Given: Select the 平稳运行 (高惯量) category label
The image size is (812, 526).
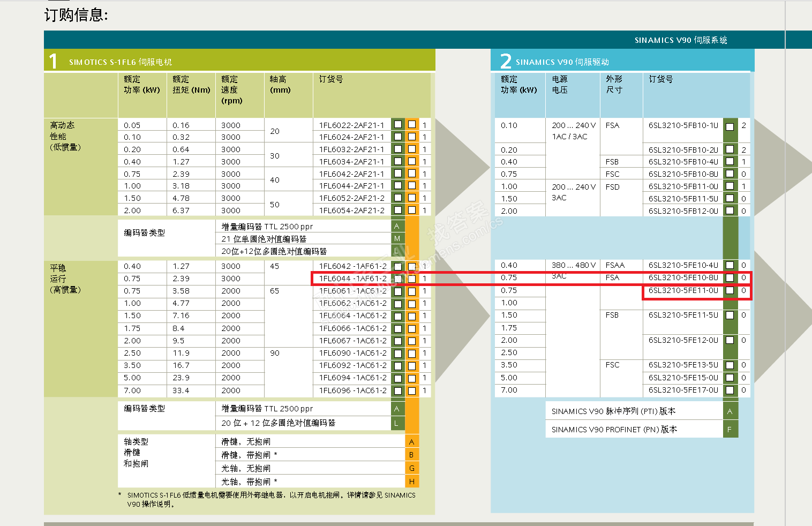Looking at the screenshot, I should click(x=65, y=279).
